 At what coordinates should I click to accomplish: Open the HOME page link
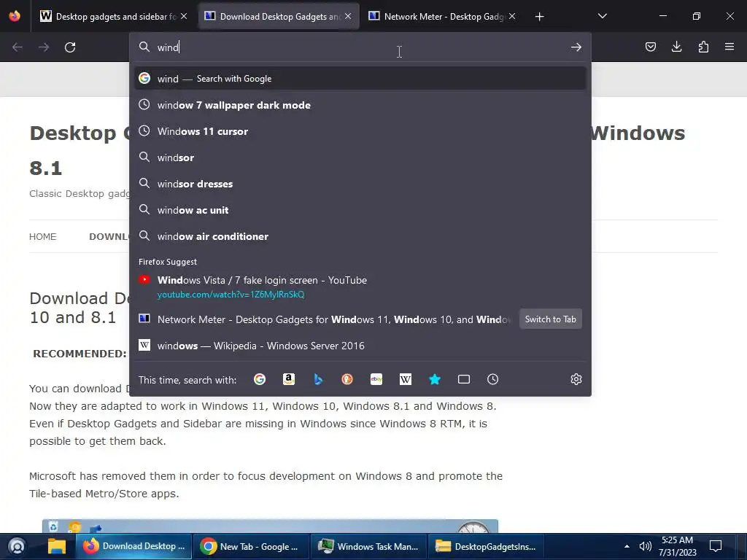coord(42,237)
